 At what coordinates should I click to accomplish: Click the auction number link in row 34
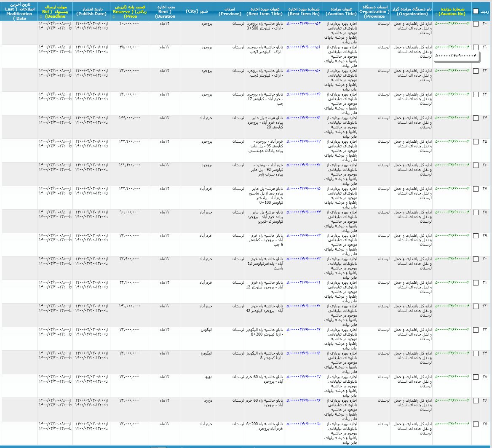tap(452, 354)
